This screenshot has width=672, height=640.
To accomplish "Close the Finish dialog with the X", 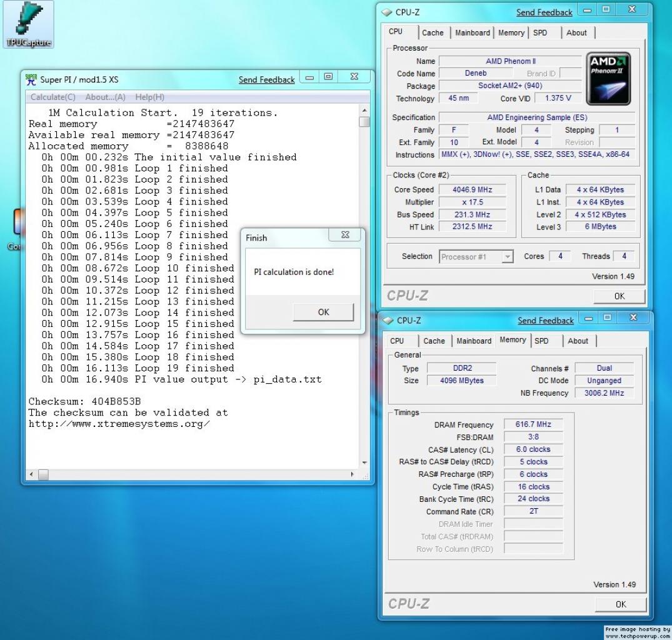I will coord(345,235).
